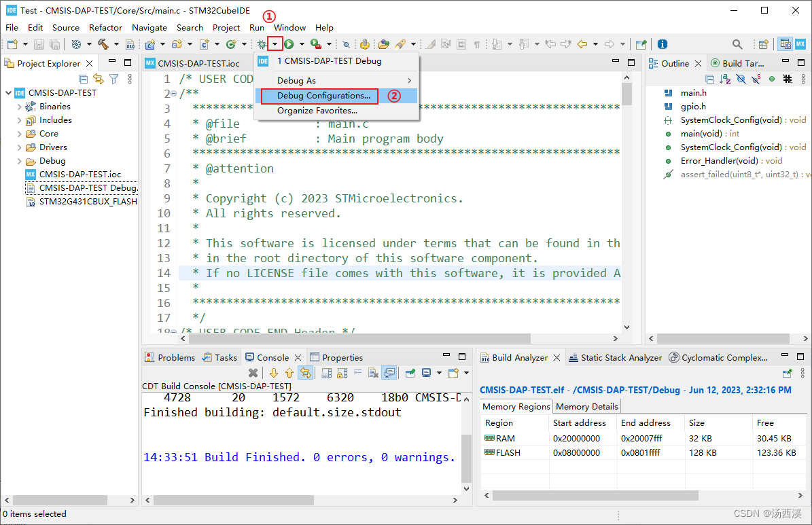This screenshot has height=525, width=812.
Task: Click the yellow Back navigation arrow
Action: (x=582, y=45)
